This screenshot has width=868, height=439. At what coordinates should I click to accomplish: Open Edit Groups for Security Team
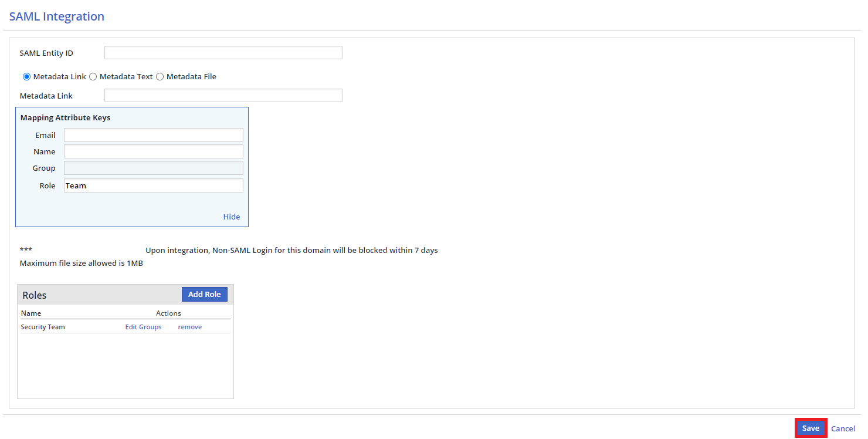(143, 327)
